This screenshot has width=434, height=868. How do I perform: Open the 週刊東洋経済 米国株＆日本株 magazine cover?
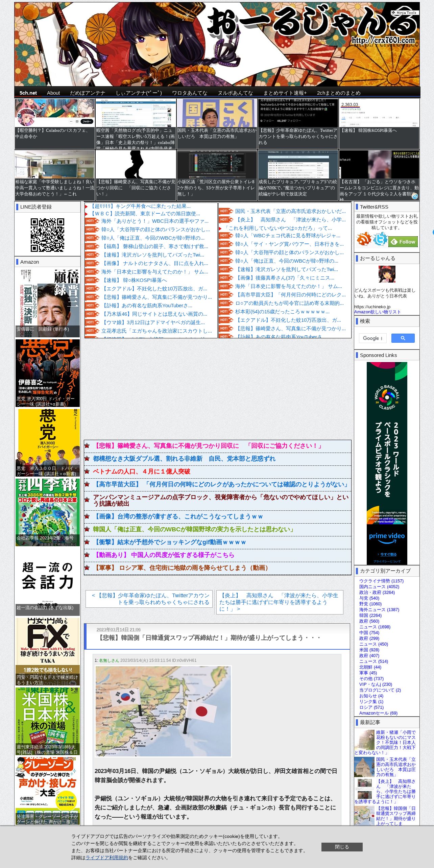(x=48, y=721)
